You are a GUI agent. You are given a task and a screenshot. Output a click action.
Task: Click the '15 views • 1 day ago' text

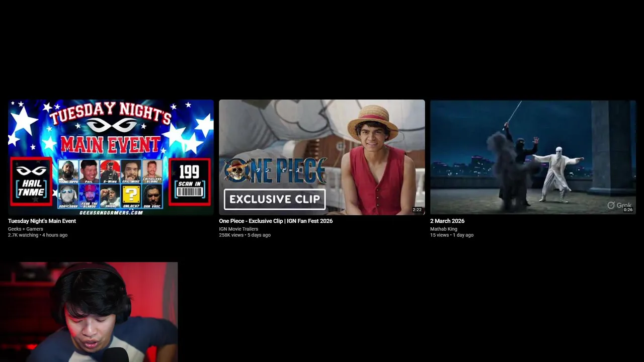coord(452,235)
